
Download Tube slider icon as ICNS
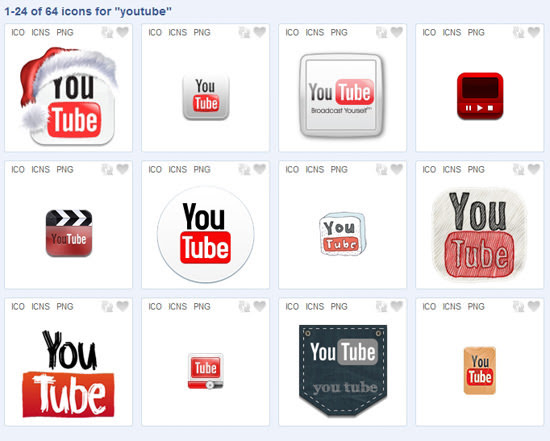tap(177, 307)
